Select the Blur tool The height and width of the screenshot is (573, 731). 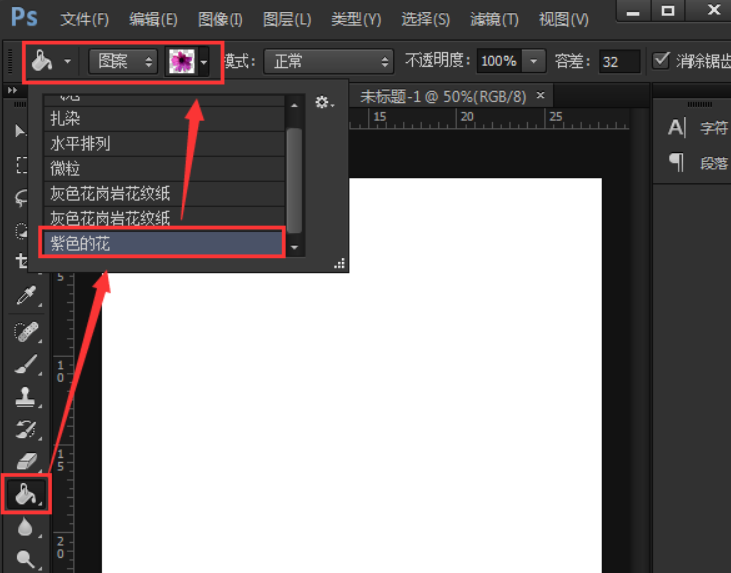click(25, 527)
